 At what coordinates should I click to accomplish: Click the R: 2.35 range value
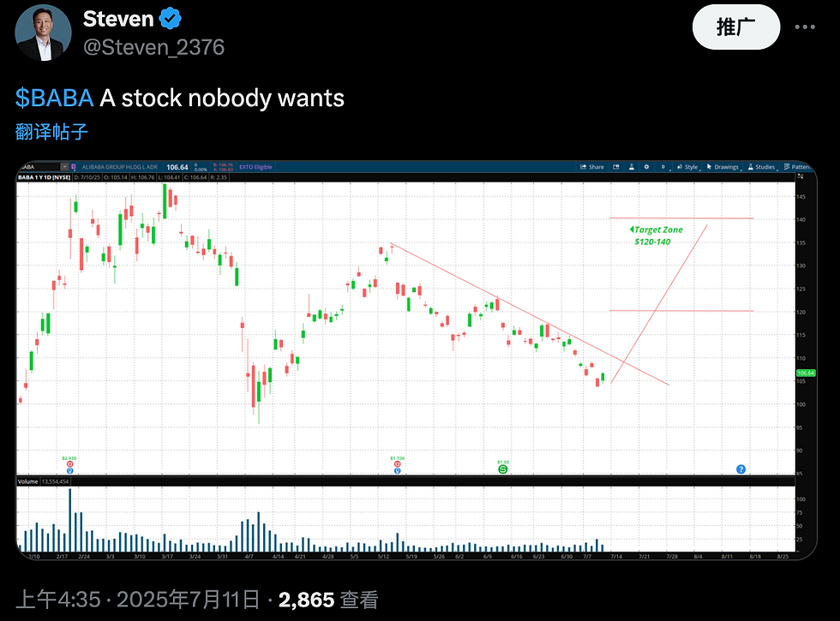point(219,177)
